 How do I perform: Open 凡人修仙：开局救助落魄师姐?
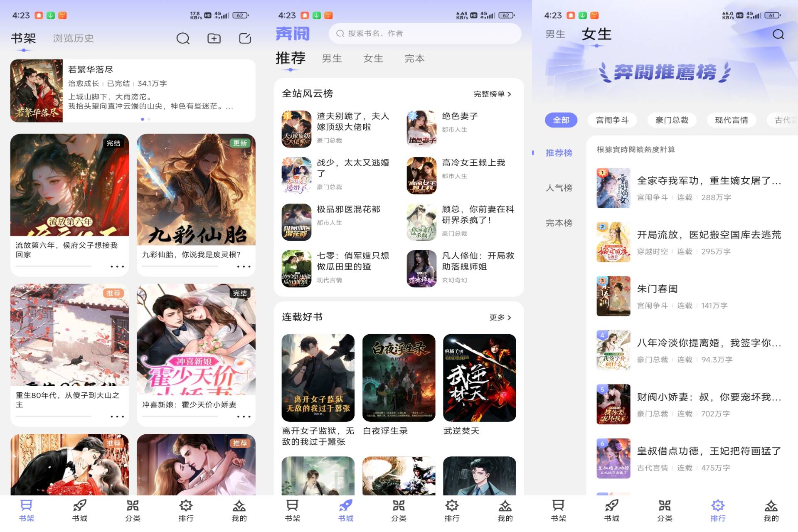(461, 268)
